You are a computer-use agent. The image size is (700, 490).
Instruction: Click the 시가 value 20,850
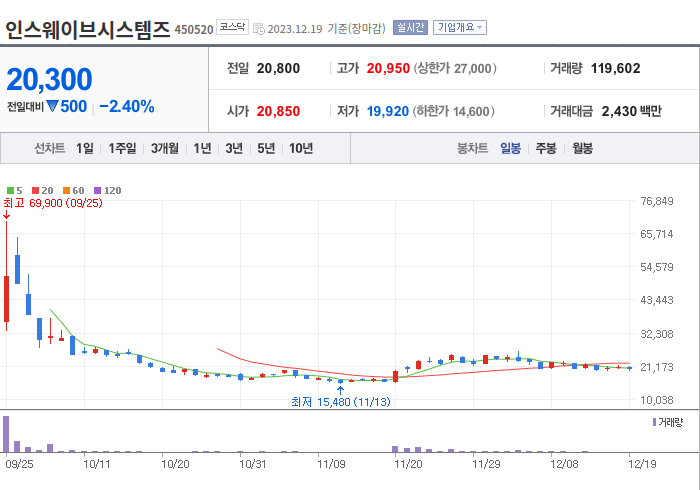pos(278,111)
